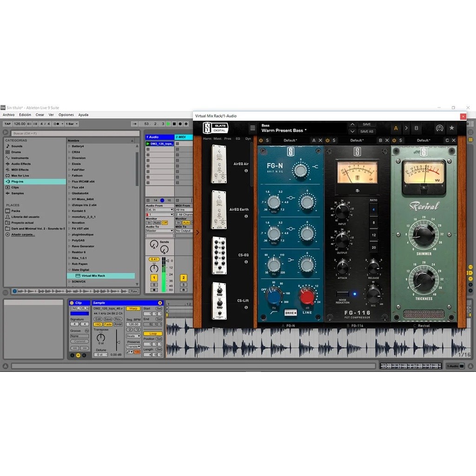Select Clips category in browser

pos(15,187)
